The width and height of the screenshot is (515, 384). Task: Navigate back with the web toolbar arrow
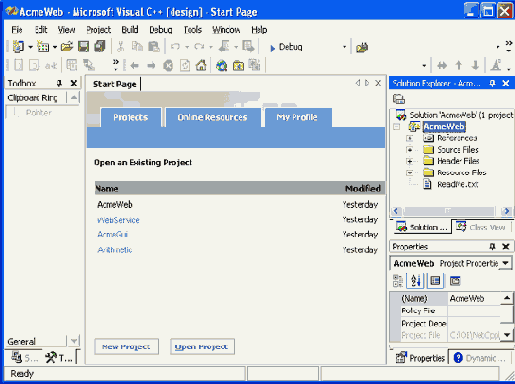(x=134, y=65)
